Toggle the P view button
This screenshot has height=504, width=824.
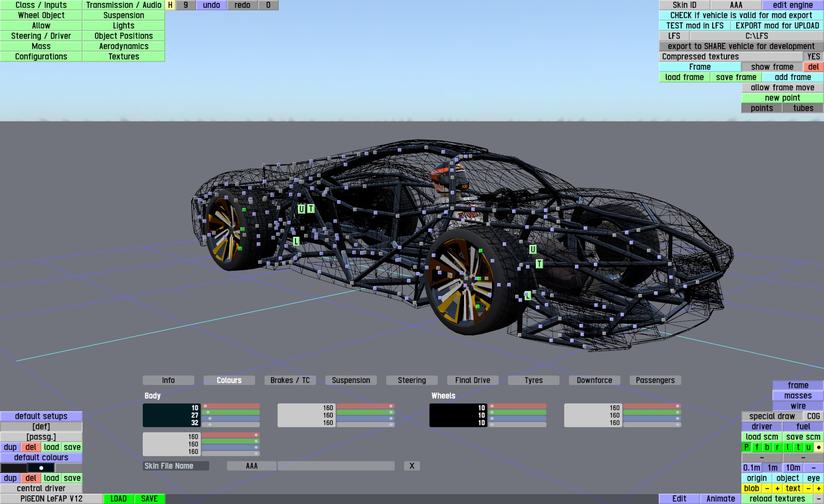coord(747,447)
